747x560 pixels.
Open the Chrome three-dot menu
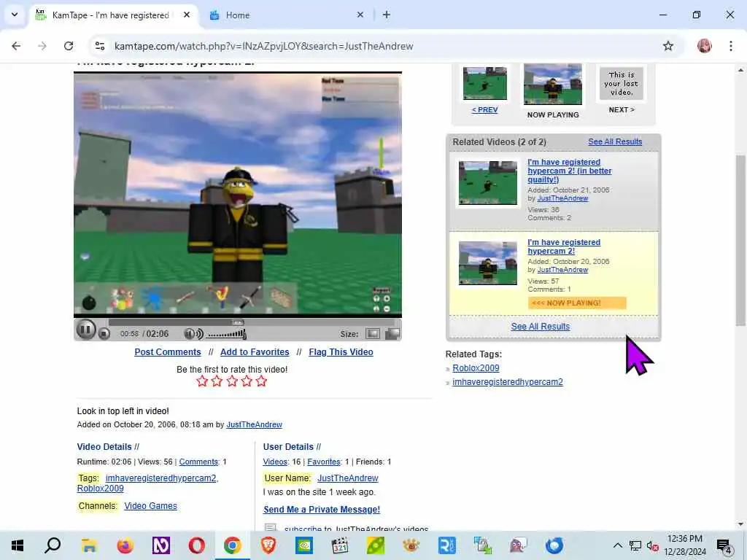pyautogui.click(x=730, y=46)
